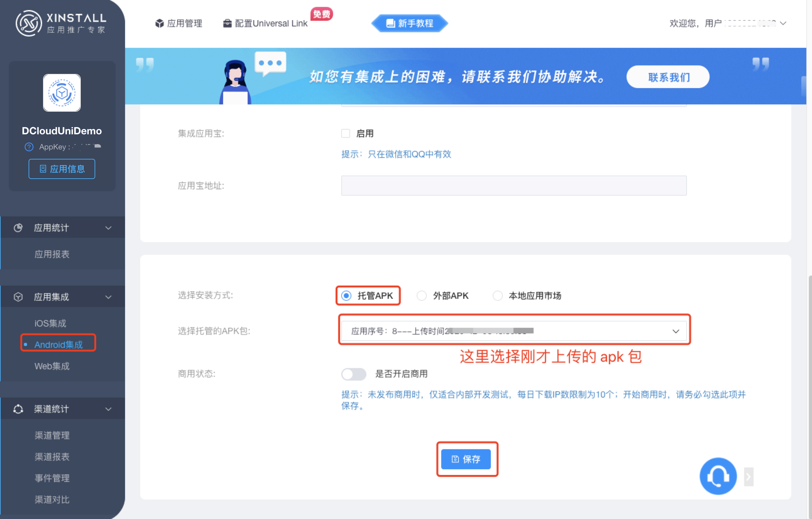Image resolution: width=812 pixels, height=519 pixels.
Task: Click the Xinstall logo icon
Action: pyautogui.click(x=29, y=23)
